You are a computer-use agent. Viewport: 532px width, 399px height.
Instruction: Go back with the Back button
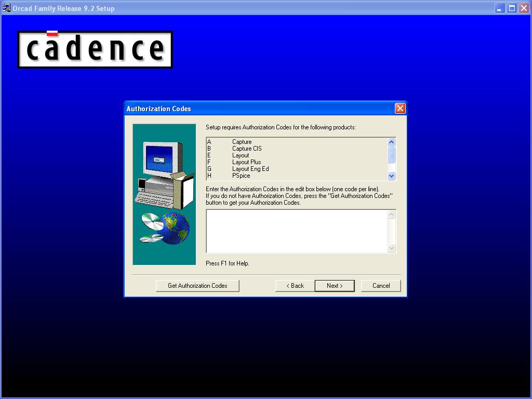coord(295,286)
